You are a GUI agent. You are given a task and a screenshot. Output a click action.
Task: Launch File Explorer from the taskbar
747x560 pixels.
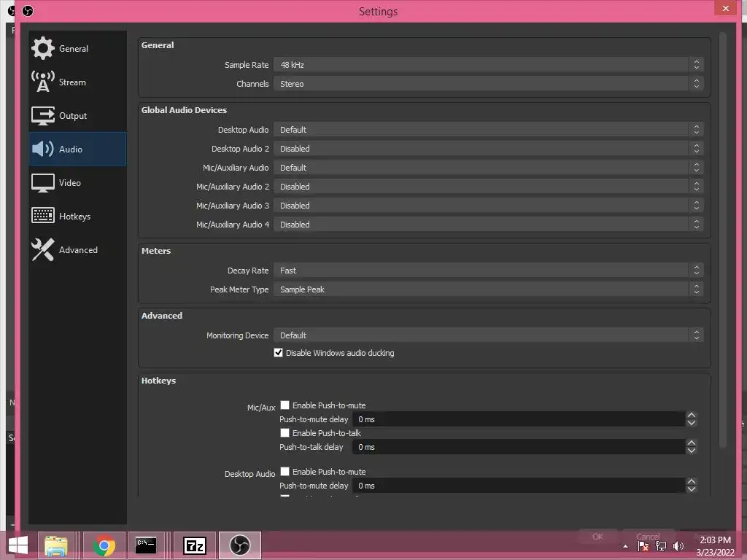pyautogui.click(x=55, y=545)
